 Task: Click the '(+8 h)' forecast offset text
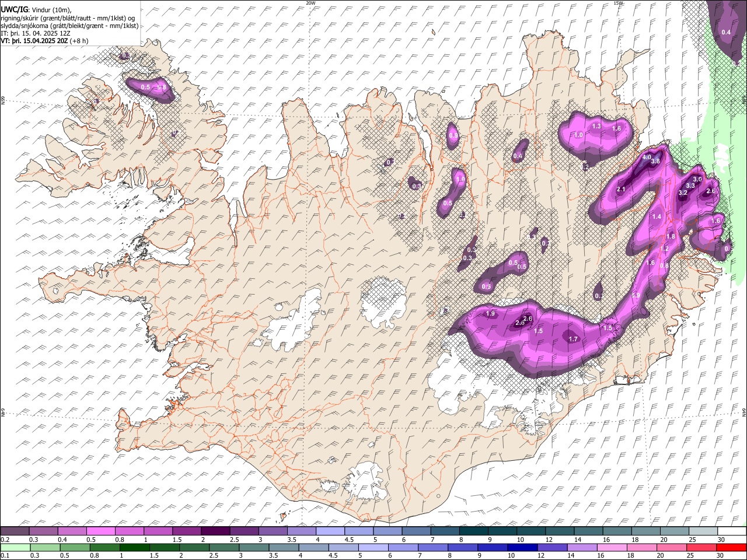79,41
